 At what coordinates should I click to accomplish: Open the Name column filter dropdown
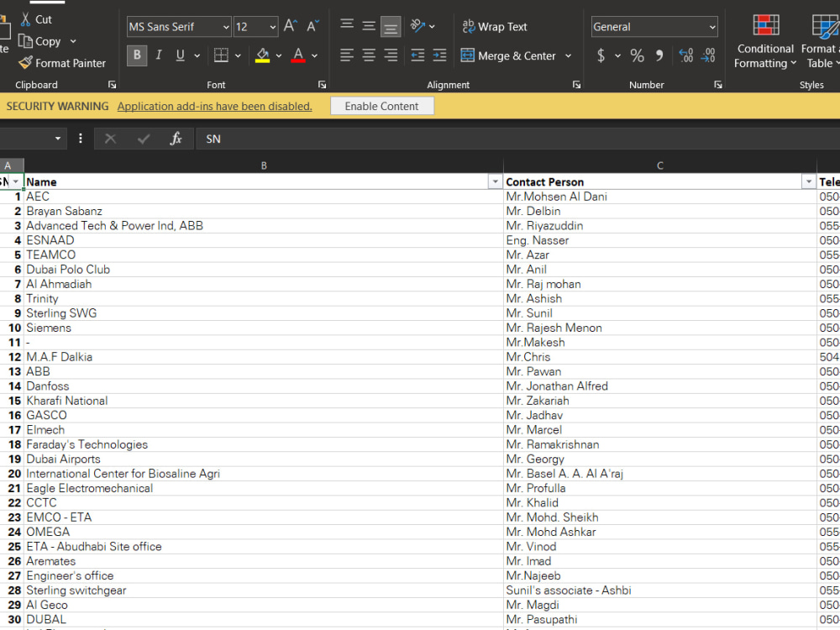pyautogui.click(x=495, y=182)
